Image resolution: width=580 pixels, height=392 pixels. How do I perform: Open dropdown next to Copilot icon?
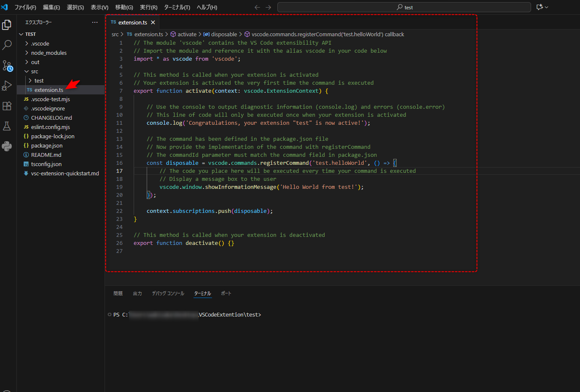coord(547,7)
